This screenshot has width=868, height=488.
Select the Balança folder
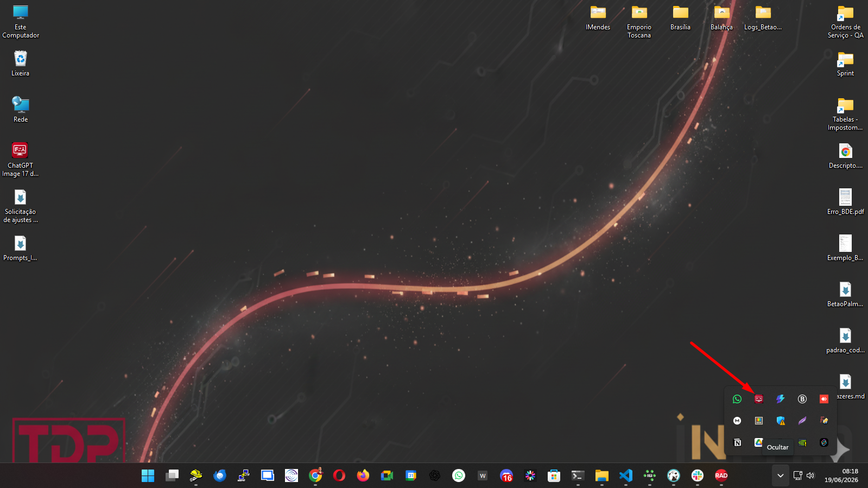point(721,18)
